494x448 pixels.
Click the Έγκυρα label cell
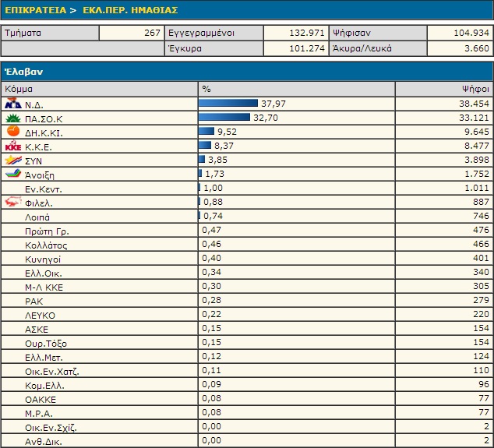pos(214,49)
